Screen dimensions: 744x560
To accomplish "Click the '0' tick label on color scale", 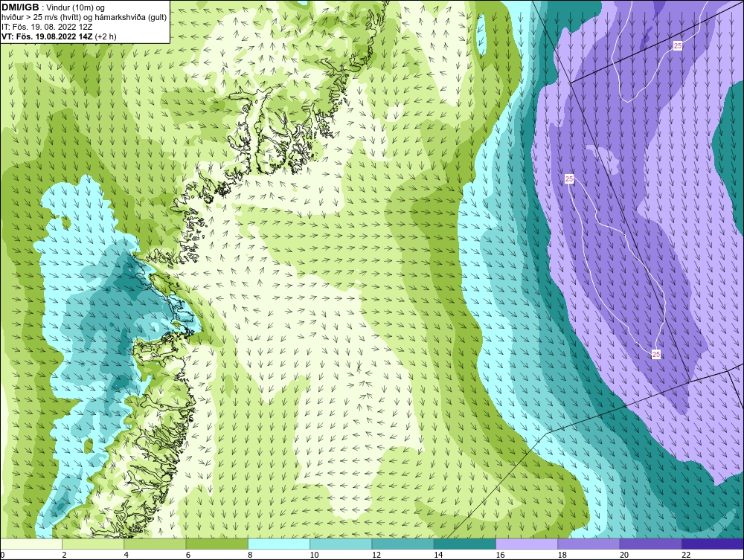I will click(x=2, y=556).
